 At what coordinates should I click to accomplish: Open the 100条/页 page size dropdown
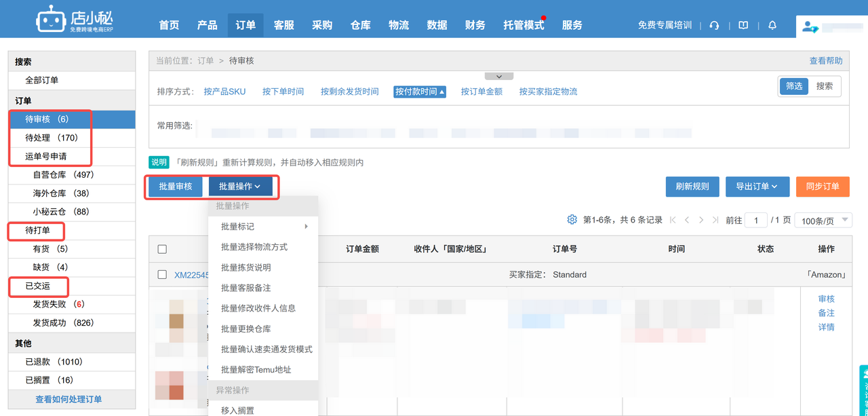825,221
